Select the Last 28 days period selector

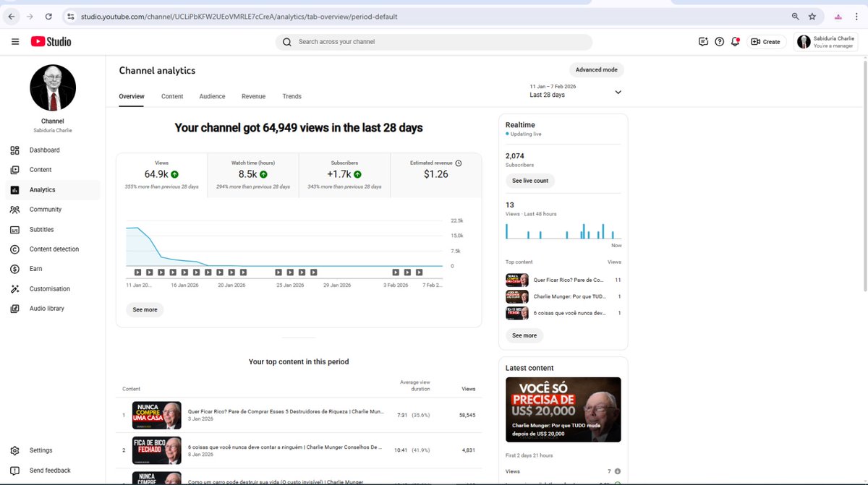click(575, 91)
